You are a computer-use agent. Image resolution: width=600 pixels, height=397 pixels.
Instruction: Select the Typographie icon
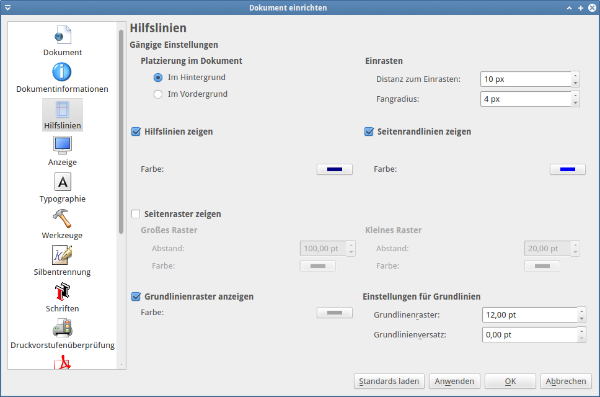[62, 182]
